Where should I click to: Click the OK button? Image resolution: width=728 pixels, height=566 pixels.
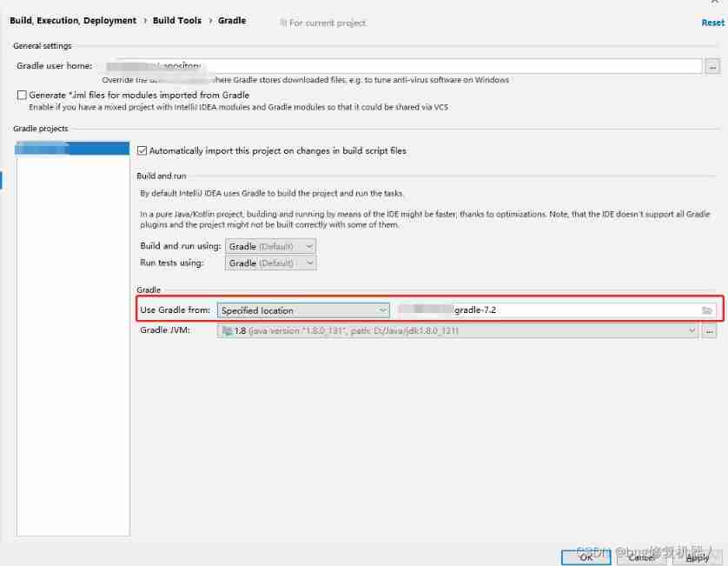click(x=586, y=557)
